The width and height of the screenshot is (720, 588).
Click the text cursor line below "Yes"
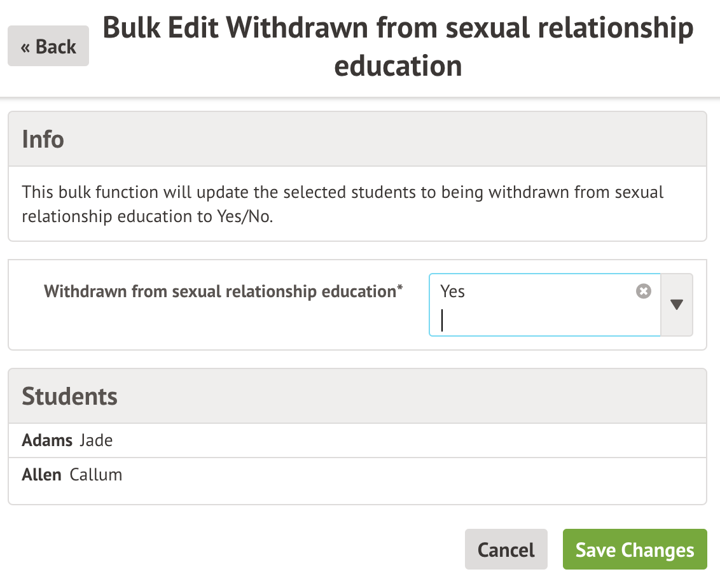(x=442, y=321)
